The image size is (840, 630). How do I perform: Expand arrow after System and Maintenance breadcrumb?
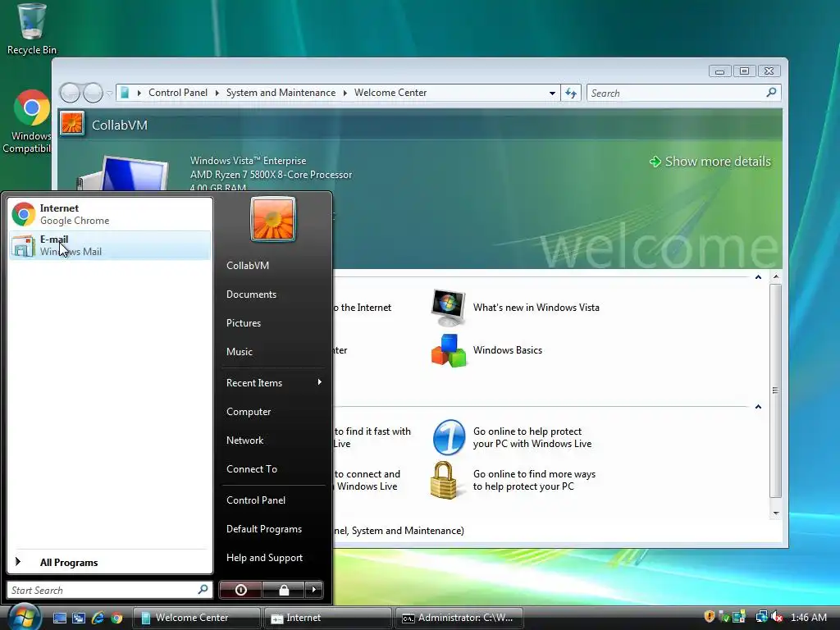(345, 94)
